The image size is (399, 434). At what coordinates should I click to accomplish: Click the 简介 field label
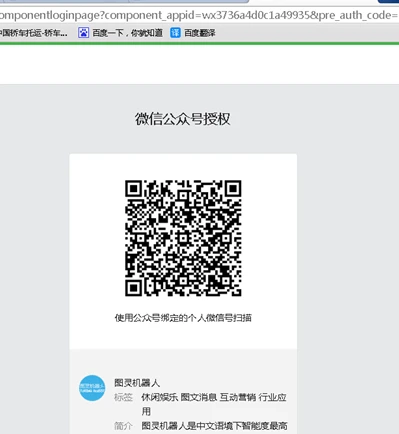click(123, 426)
